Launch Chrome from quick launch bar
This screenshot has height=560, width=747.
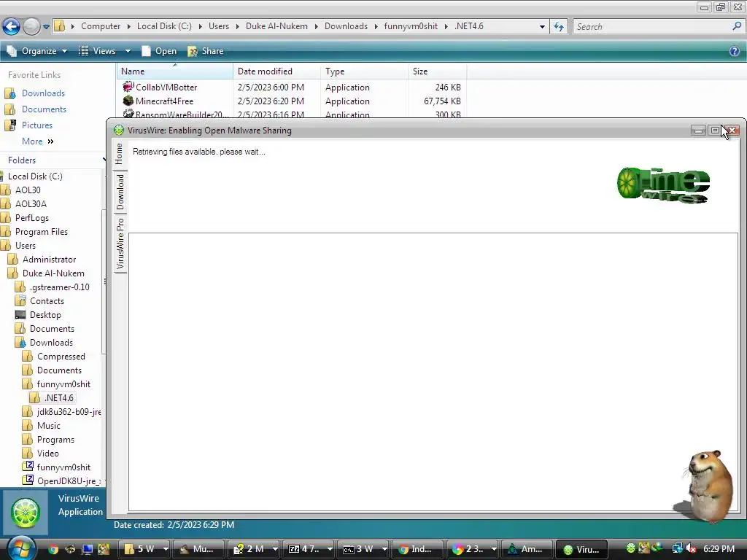coord(53,550)
